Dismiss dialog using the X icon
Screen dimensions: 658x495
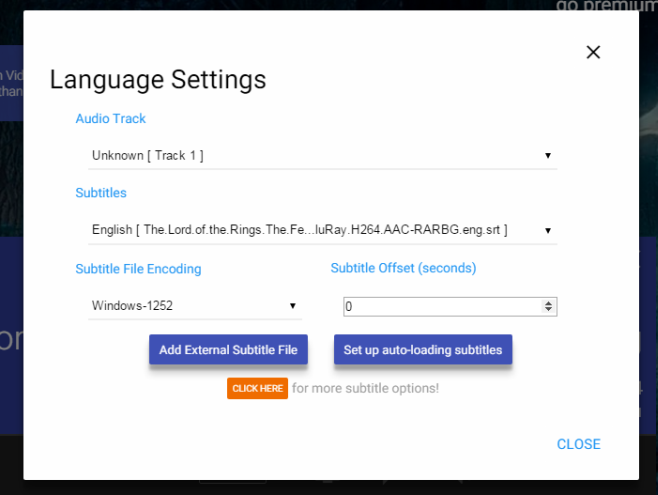593,52
